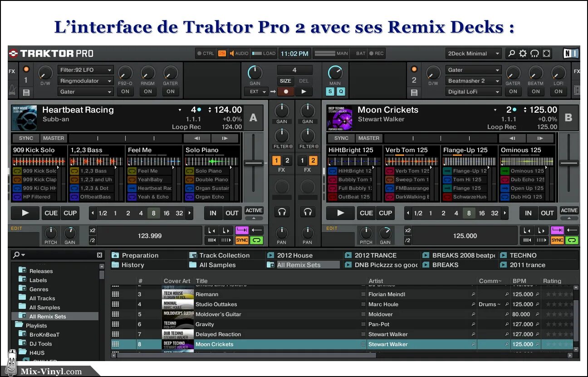Toggle FX unit 1 RINGM ON button
The width and height of the screenshot is (588, 377).
[148, 91]
